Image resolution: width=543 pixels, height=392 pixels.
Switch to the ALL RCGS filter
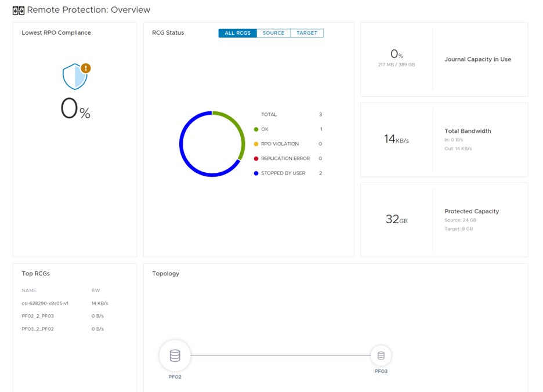point(237,33)
